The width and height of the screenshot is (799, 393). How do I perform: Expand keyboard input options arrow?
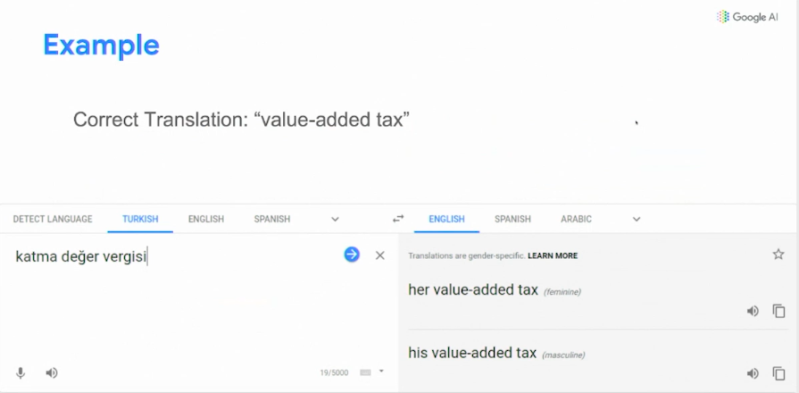(x=381, y=371)
